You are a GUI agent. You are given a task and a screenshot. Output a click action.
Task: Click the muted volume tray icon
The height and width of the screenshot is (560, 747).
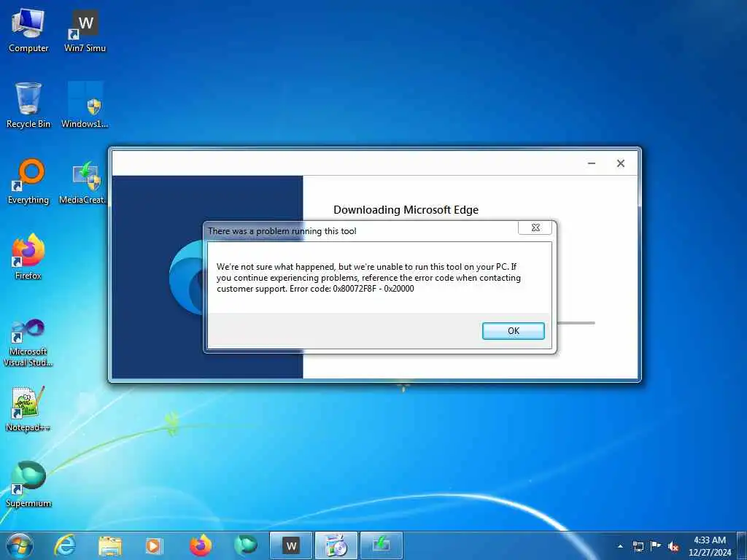(673, 546)
